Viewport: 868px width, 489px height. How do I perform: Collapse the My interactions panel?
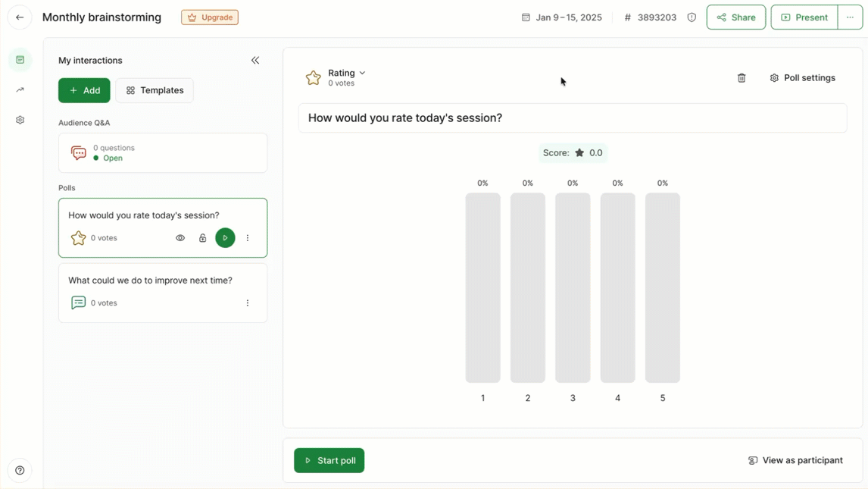(x=255, y=61)
